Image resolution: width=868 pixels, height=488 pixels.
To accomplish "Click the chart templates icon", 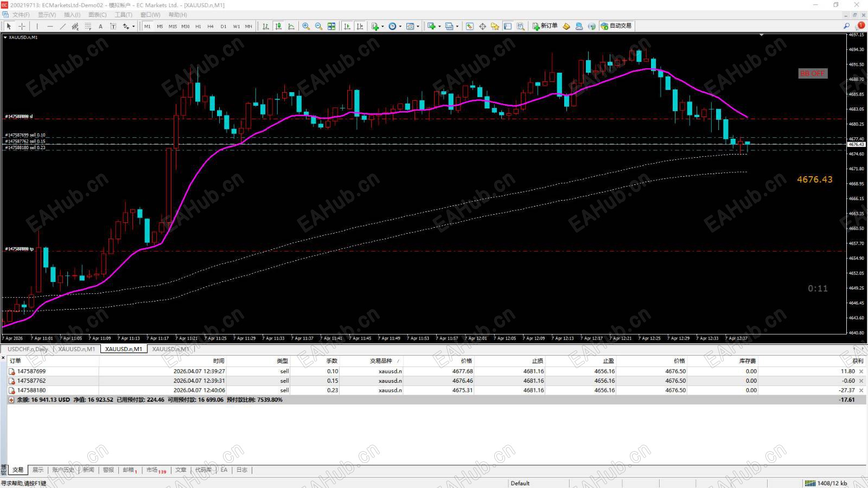I will click(x=410, y=26).
